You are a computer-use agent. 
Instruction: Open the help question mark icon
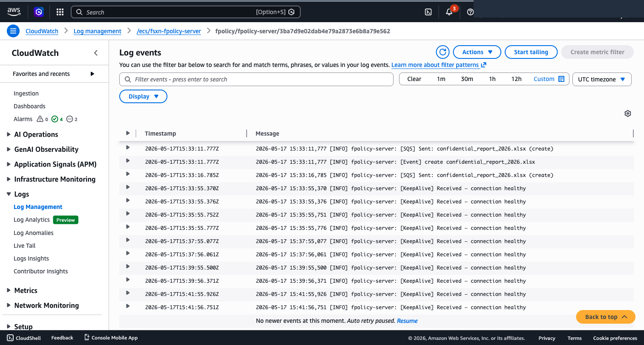(470, 12)
